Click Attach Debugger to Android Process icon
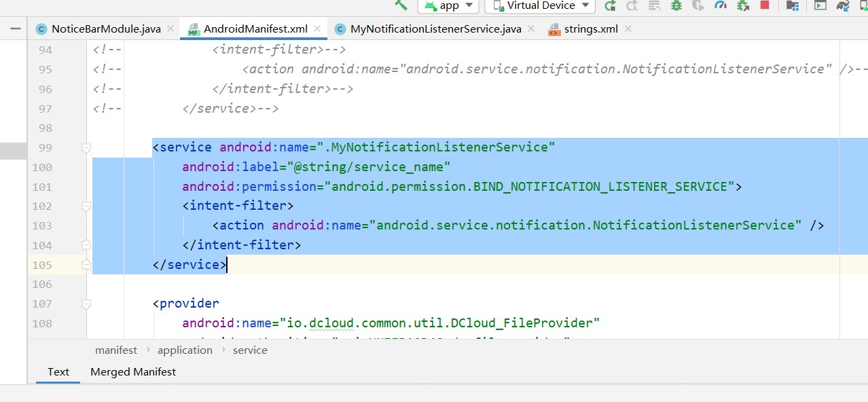The height and width of the screenshot is (402, 868). click(x=743, y=5)
